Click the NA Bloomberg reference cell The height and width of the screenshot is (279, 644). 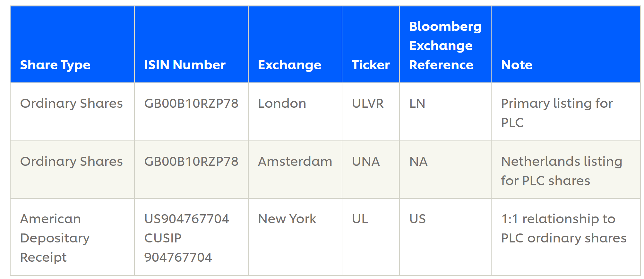(x=418, y=161)
